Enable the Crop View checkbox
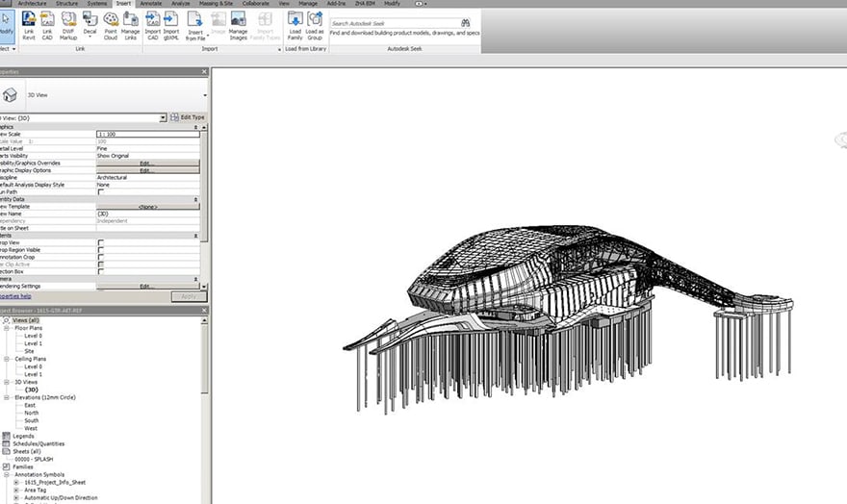Screen dimensions: 847x504 (x=101, y=242)
